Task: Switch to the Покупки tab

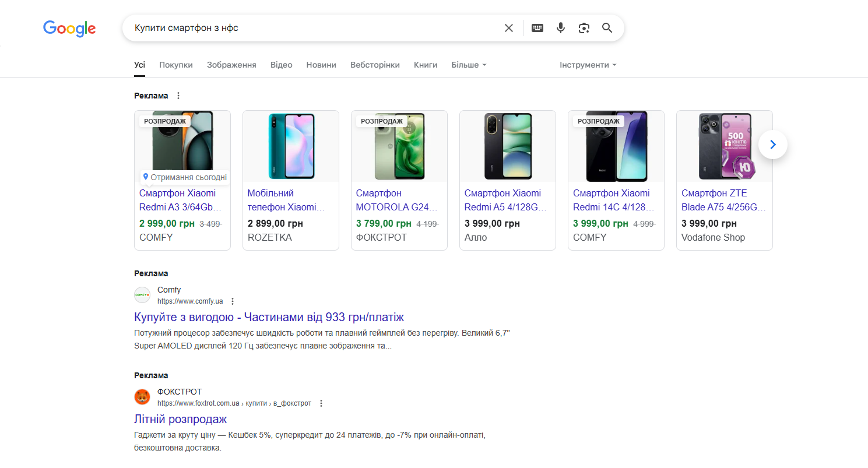Action: [x=176, y=65]
